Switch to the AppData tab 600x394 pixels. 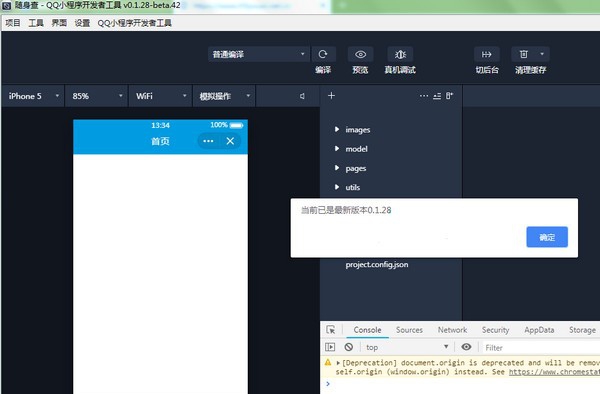(539, 330)
